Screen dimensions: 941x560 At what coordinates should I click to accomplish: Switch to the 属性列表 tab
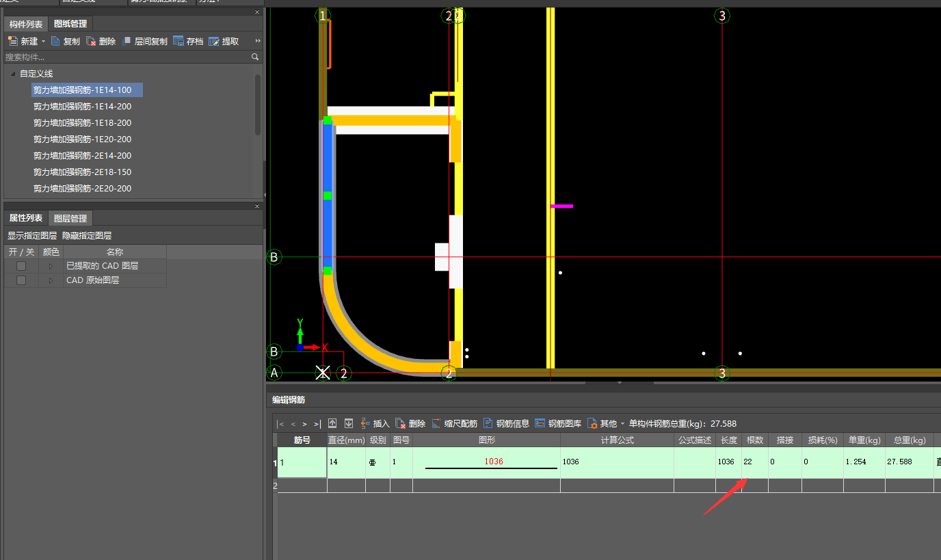click(26, 218)
